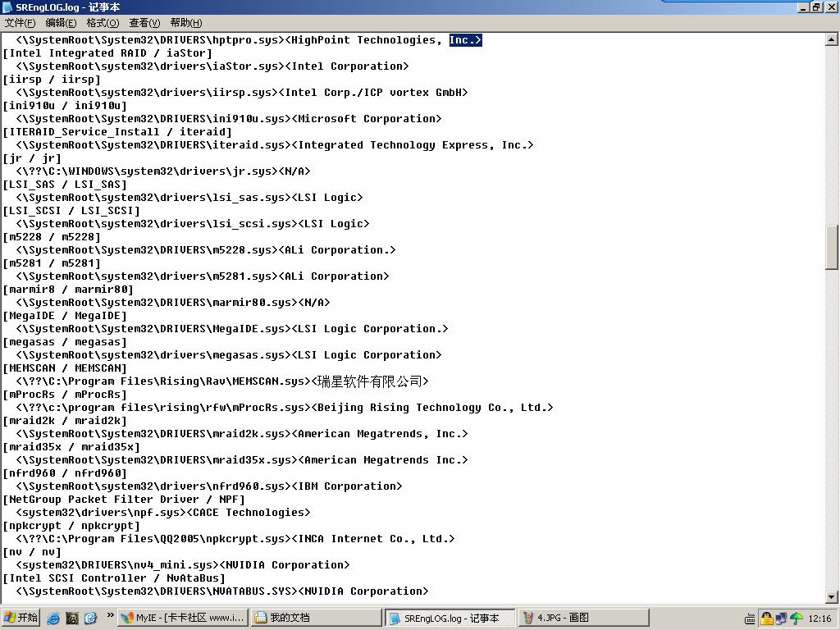The image size is (840, 630).
Task: Click the '[m5228 / m5228]' line
Action: [x=52, y=237]
